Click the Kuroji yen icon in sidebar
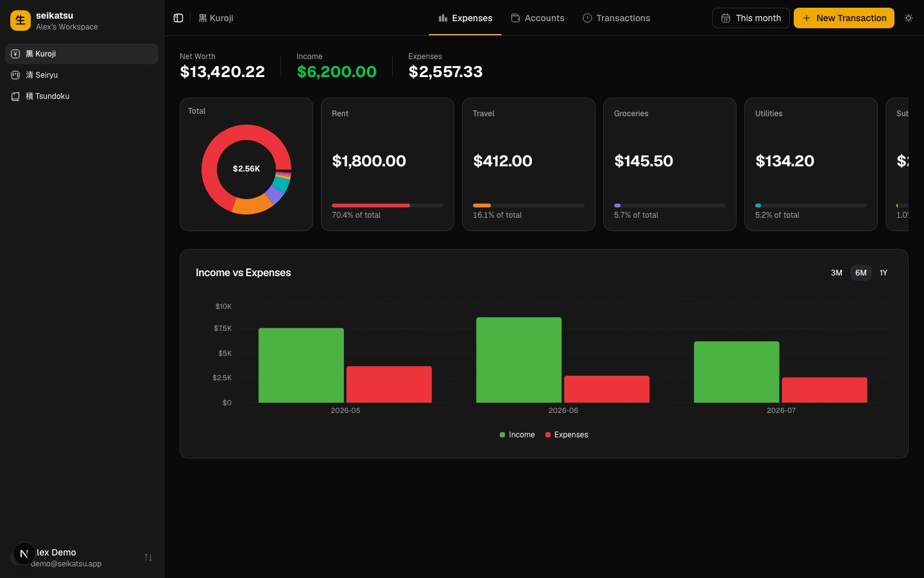This screenshot has width=924, height=578. [15, 54]
